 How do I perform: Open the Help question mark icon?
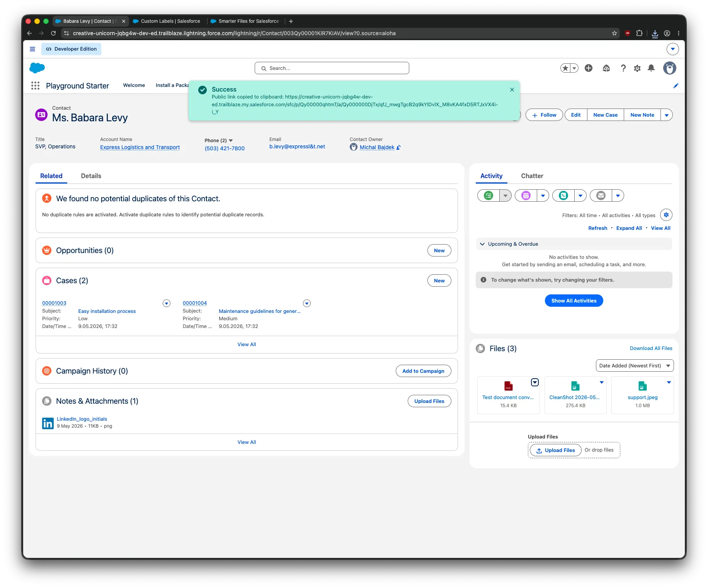[x=623, y=68]
